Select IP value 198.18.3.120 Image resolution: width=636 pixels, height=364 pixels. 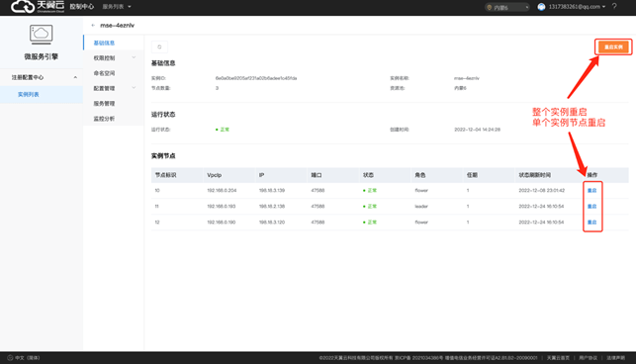272,222
